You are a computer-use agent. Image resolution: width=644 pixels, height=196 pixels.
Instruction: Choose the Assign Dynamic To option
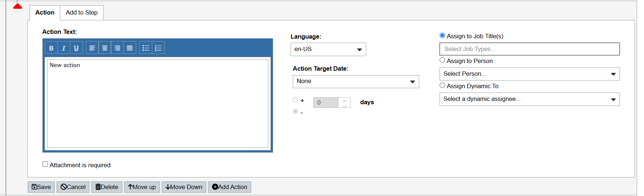pos(442,85)
